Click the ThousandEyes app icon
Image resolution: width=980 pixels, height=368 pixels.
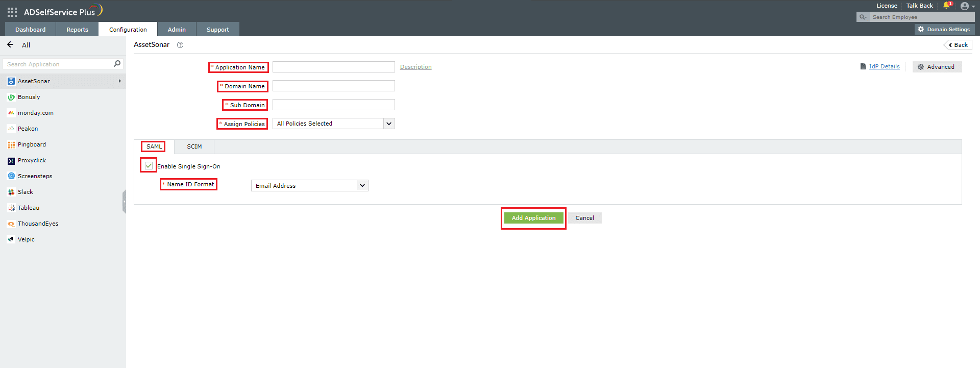[11, 224]
